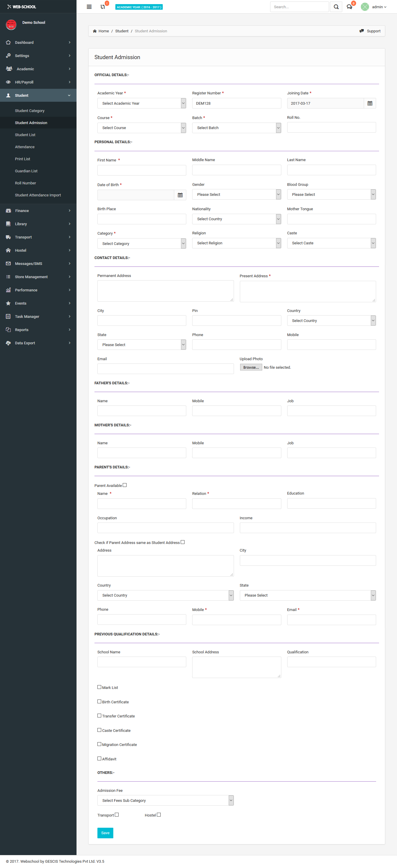Click the search magnifier icon

(x=336, y=7)
